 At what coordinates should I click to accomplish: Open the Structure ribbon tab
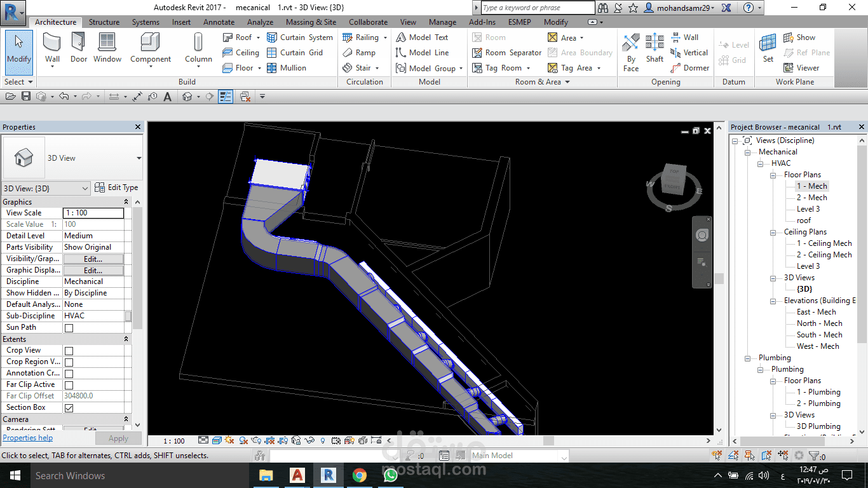[x=104, y=22]
